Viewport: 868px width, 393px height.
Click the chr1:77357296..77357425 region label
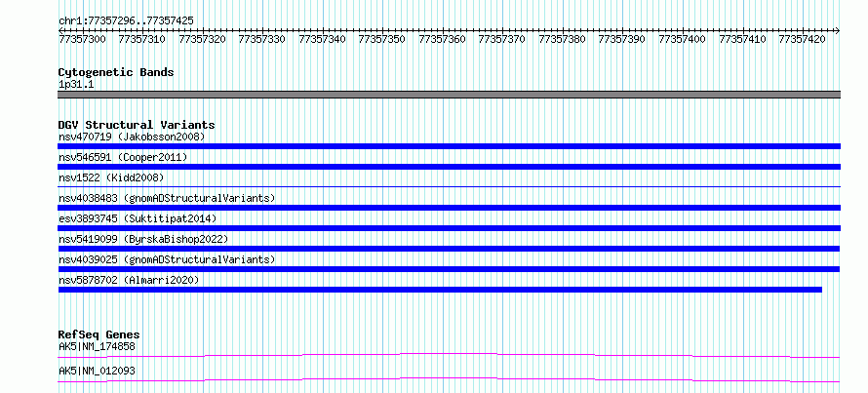pos(126,21)
